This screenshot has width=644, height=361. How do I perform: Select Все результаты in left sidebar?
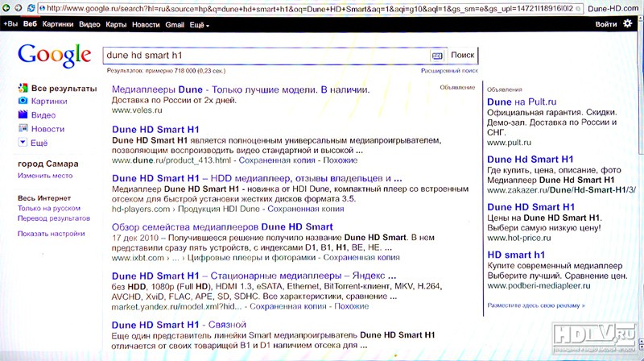tap(64, 89)
